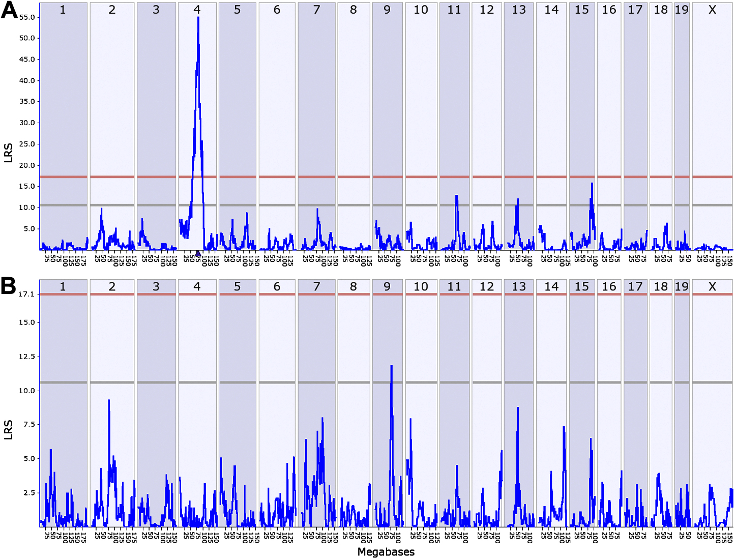Click red threshold line in chromosome 1, panel A
The height and width of the screenshot is (560, 734).
[63, 177]
